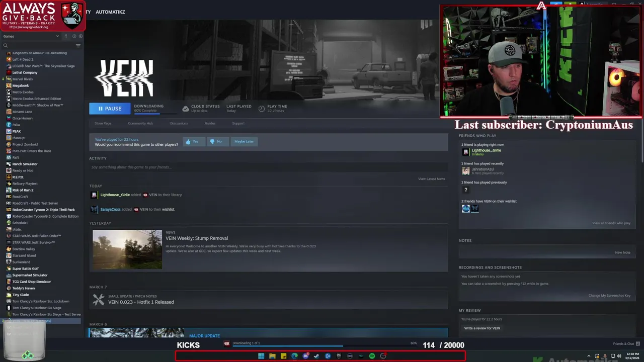Open the VEIN Store Page tab

coord(103,123)
